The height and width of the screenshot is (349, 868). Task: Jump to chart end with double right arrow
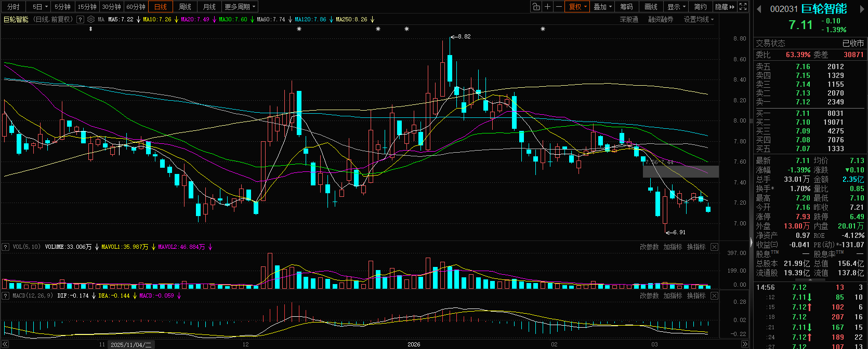pos(745,344)
